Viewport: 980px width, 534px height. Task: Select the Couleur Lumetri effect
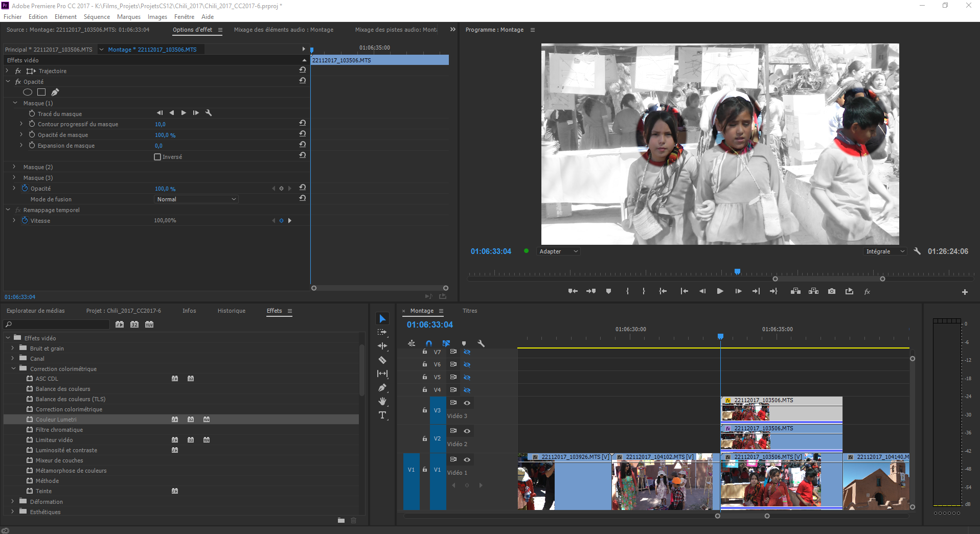point(56,420)
